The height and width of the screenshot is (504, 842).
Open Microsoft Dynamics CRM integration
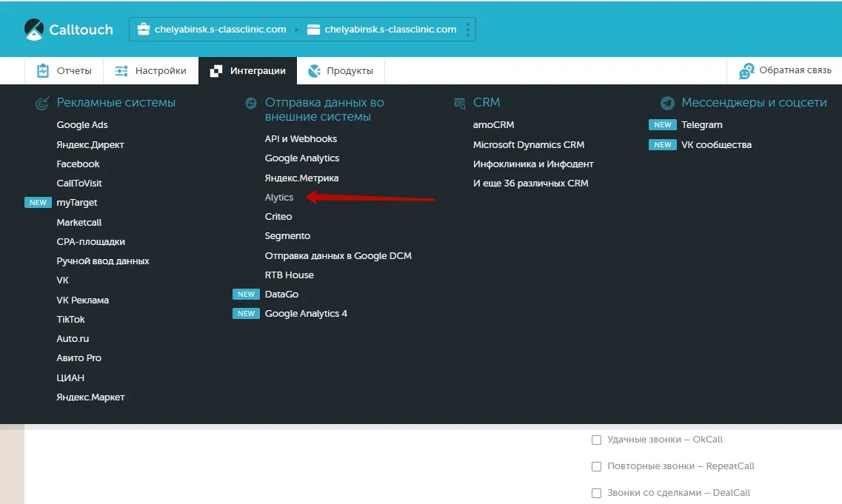tap(529, 145)
